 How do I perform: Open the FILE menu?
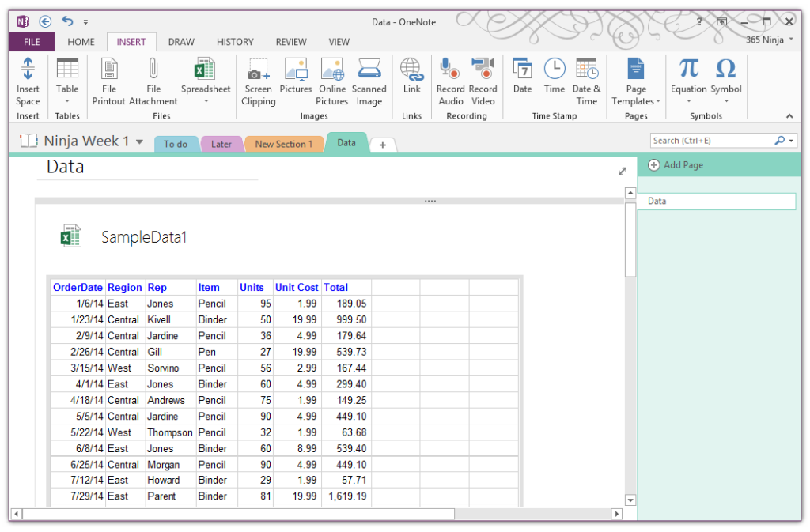coord(32,42)
